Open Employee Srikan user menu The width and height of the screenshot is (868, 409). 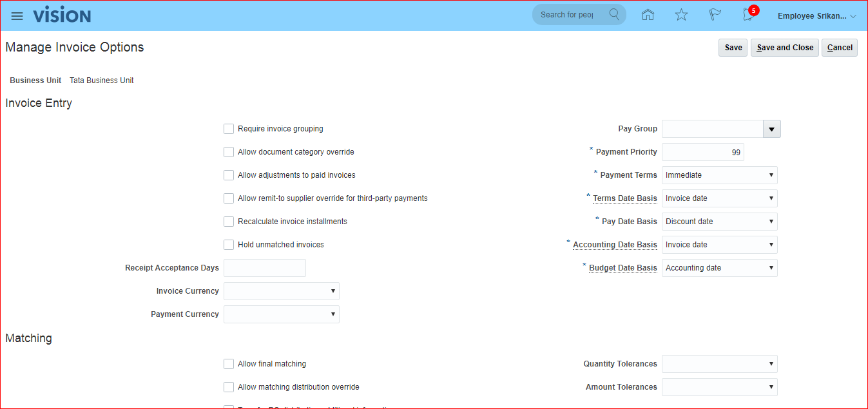816,16
